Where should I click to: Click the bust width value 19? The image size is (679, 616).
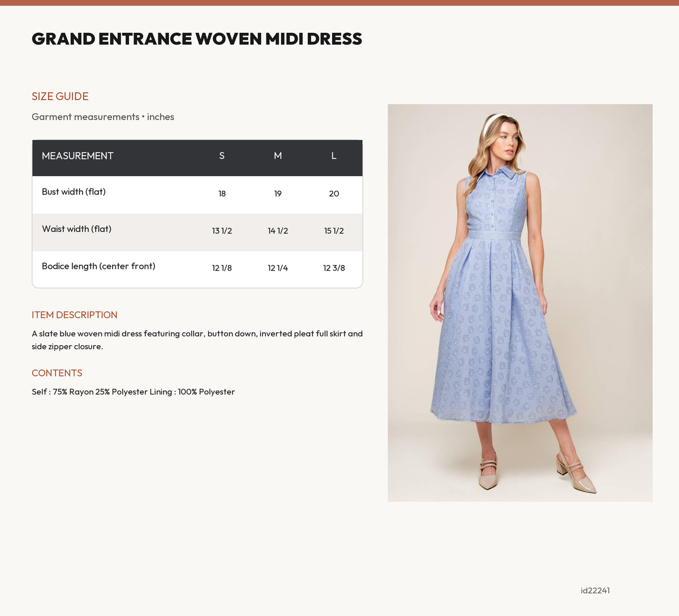[278, 194]
